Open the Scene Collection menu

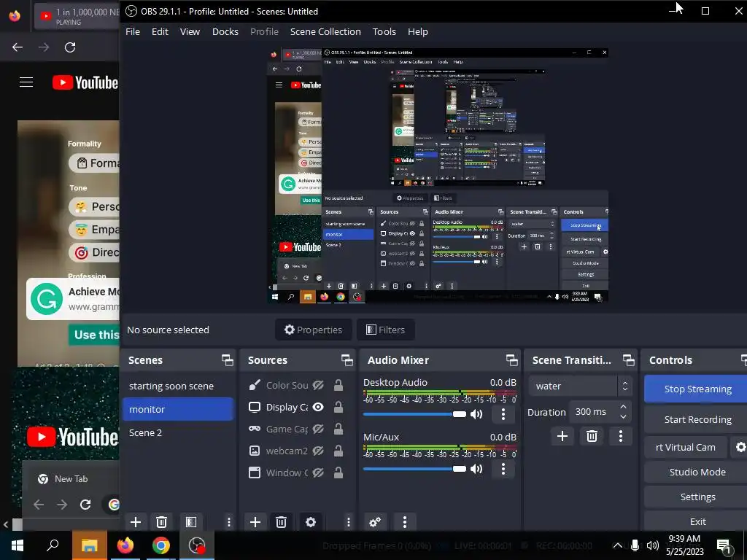coord(325,31)
